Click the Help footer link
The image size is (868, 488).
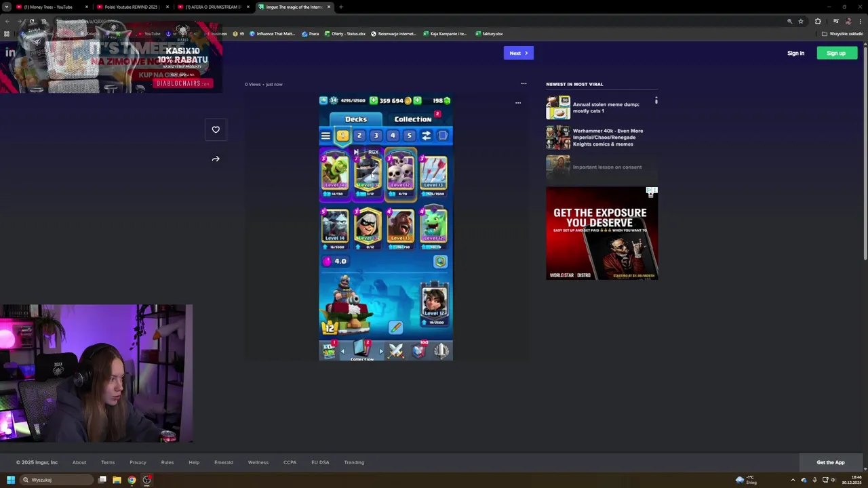(194, 462)
